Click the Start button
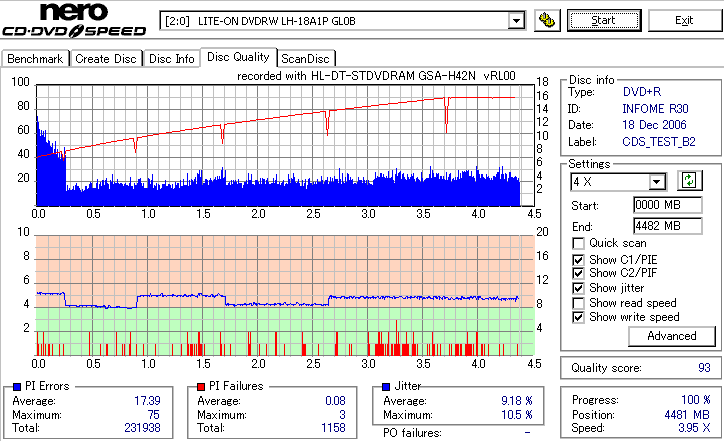 pyautogui.click(x=604, y=21)
